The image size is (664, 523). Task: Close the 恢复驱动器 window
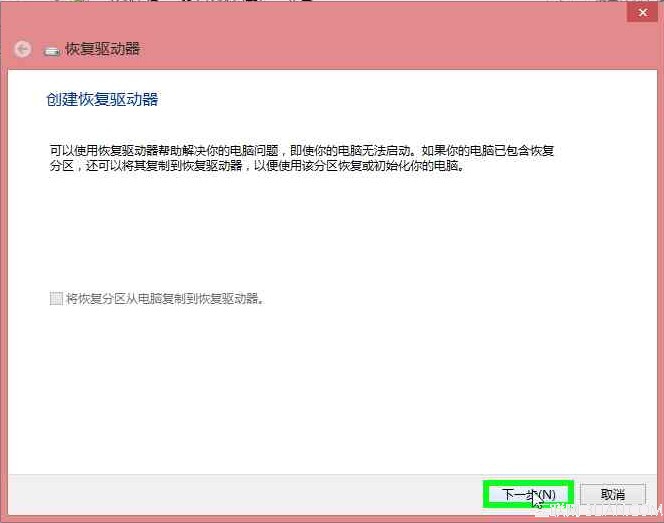(x=642, y=13)
